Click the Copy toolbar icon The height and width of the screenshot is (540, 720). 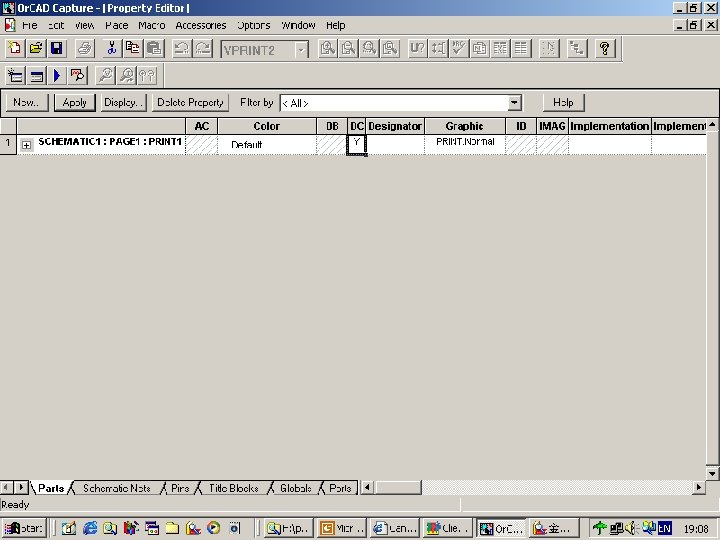pos(133,48)
